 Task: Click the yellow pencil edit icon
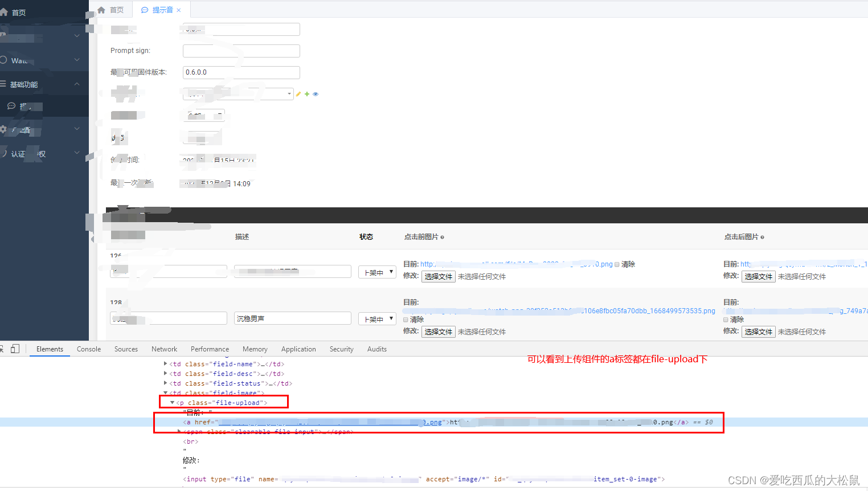(298, 94)
